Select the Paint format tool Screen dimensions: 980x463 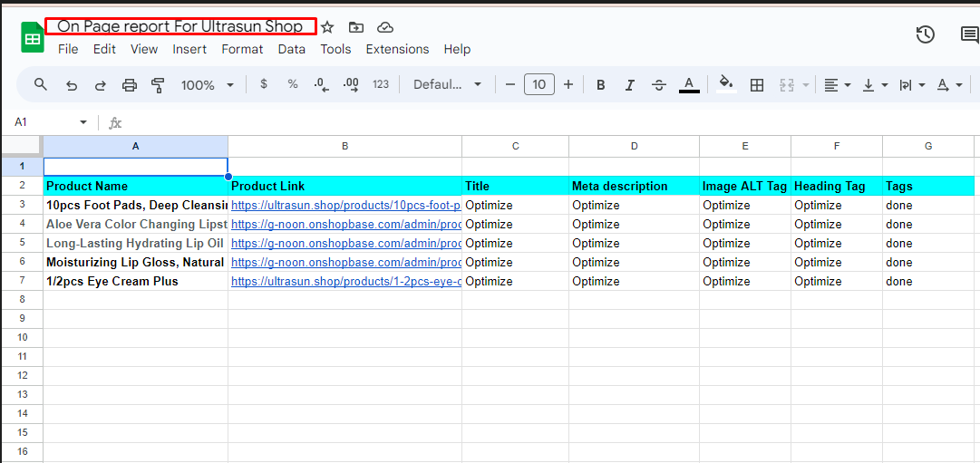(158, 85)
